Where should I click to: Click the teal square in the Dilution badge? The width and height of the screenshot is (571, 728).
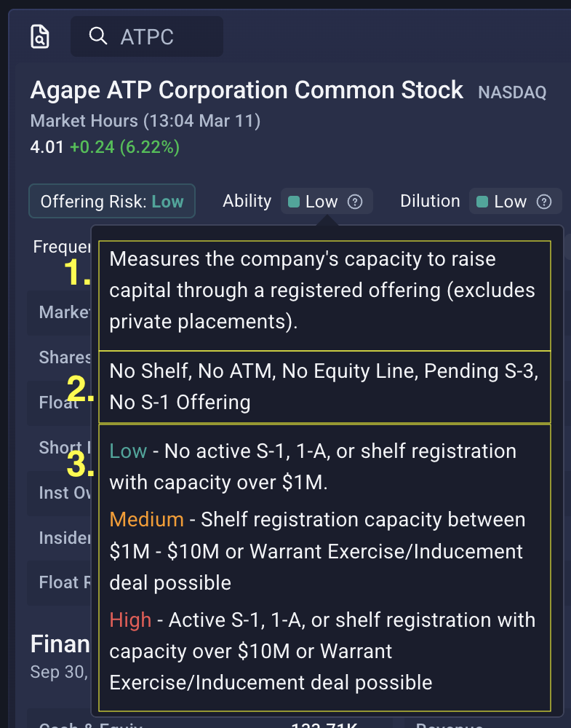click(x=483, y=202)
